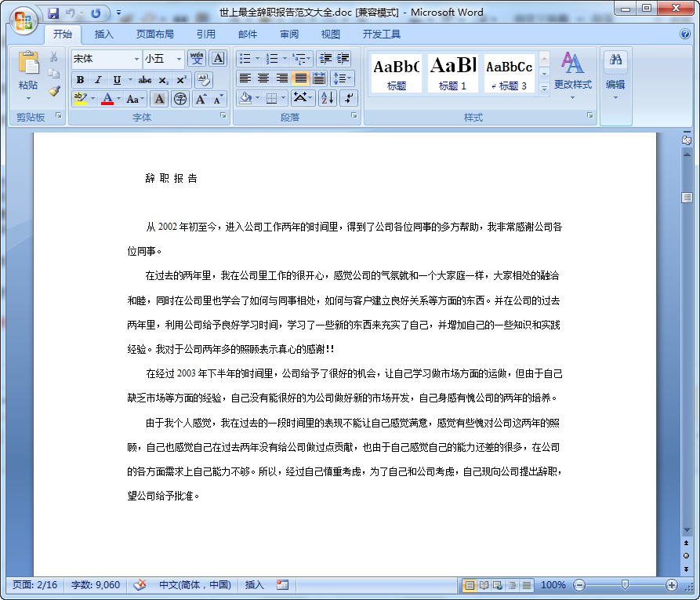Click spelling check status icon
700x600 pixels.
140,584
